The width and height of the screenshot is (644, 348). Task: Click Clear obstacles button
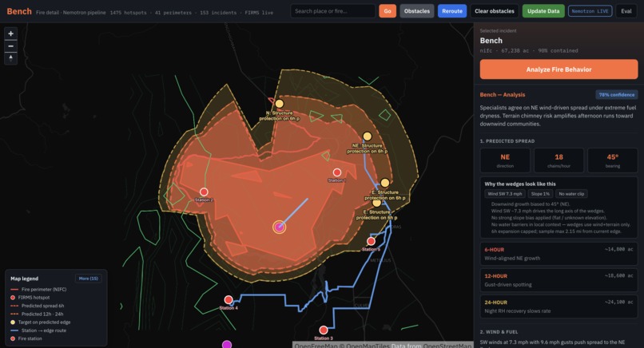pos(495,11)
